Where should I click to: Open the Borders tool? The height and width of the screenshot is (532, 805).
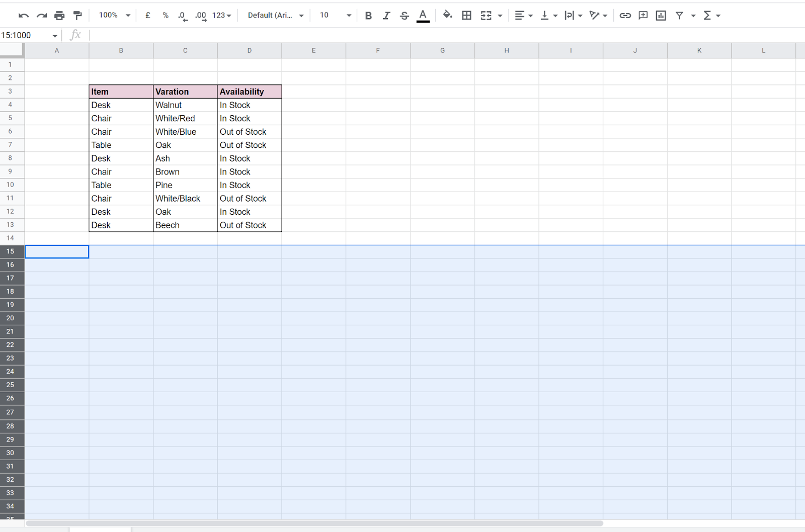[x=466, y=15]
